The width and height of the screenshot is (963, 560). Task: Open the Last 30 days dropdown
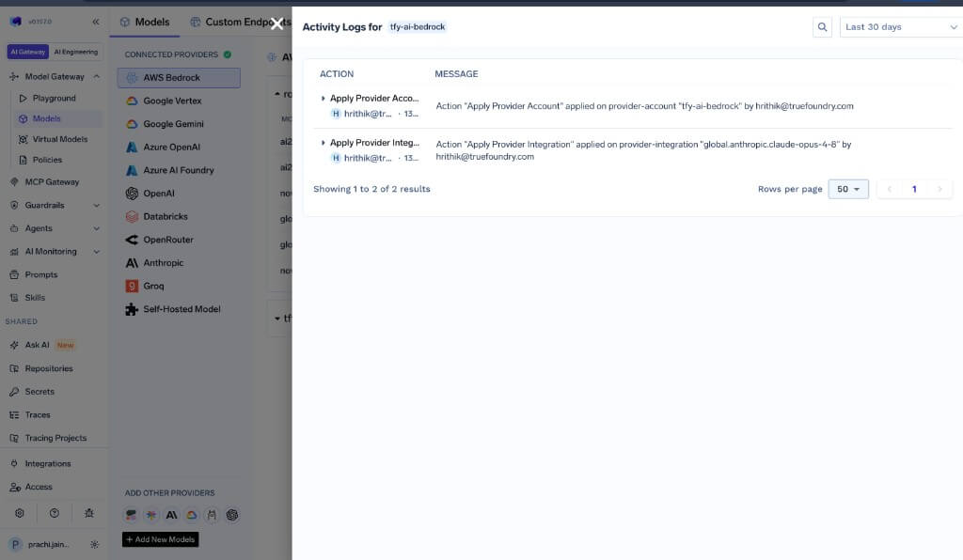coord(901,27)
